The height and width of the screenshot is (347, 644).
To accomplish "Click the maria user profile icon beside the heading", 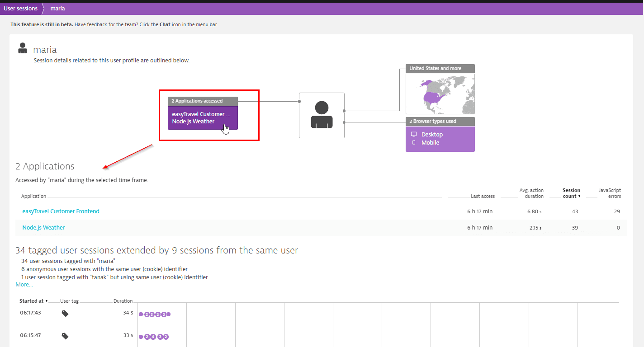I will pyautogui.click(x=23, y=49).
